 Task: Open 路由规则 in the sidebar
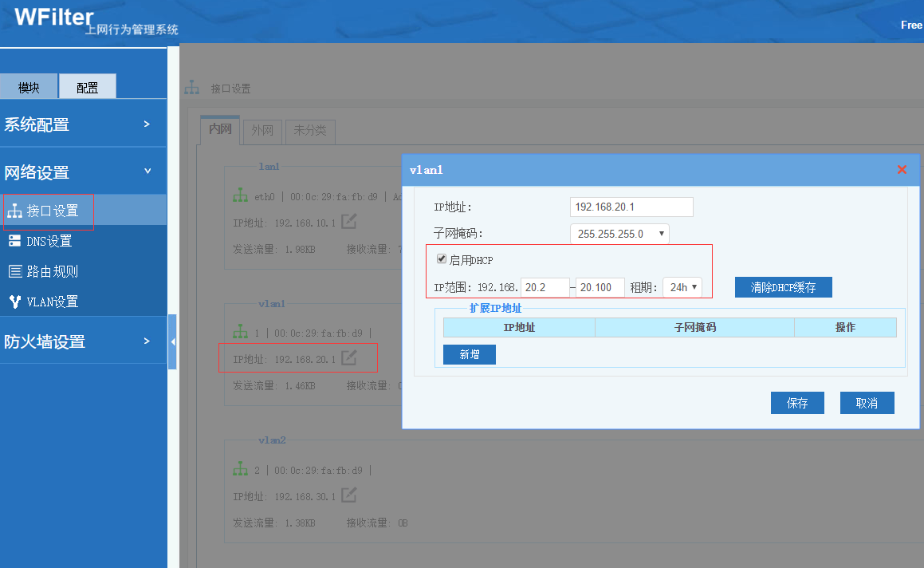(x=52, y=271)
